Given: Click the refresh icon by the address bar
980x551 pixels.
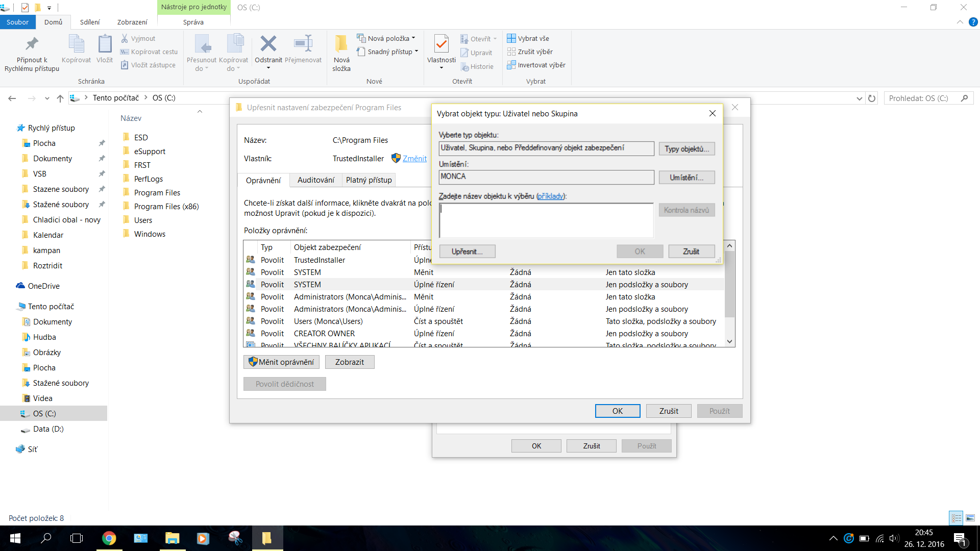Looking at the screenshot, I should [872, 98].
